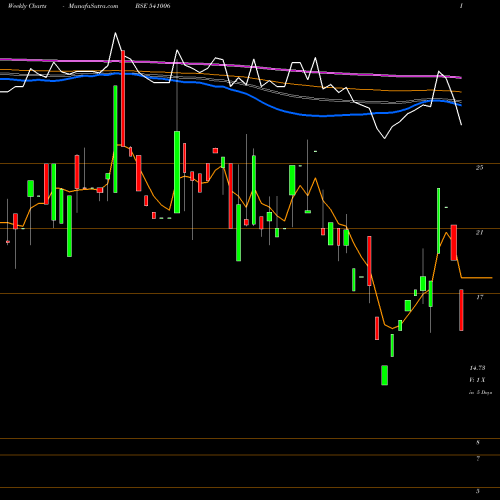Image resolution: width=500 pixels, height=500 pixels.
Task: Click the 8 lower axis label
Action: click(x=478, y=443)
